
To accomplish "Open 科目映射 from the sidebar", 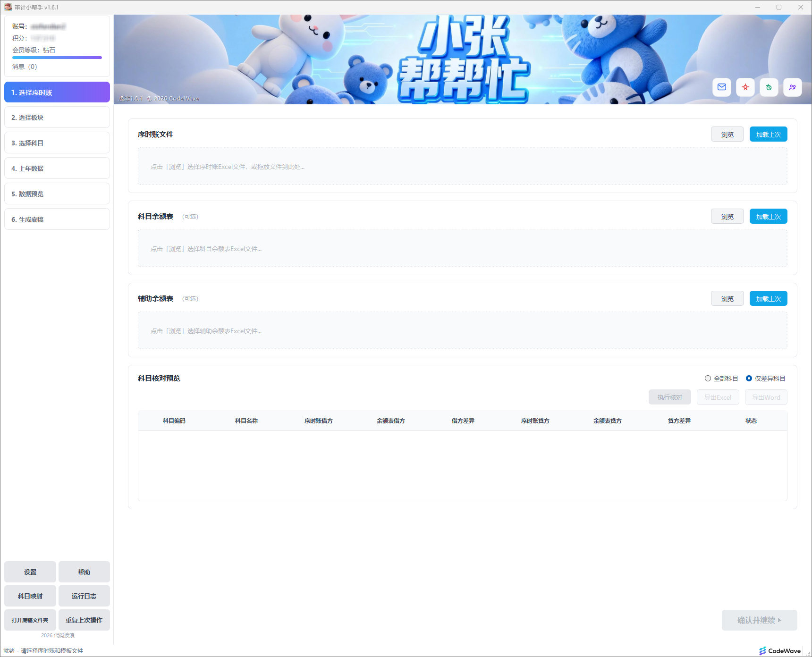I will click(30, 596).
